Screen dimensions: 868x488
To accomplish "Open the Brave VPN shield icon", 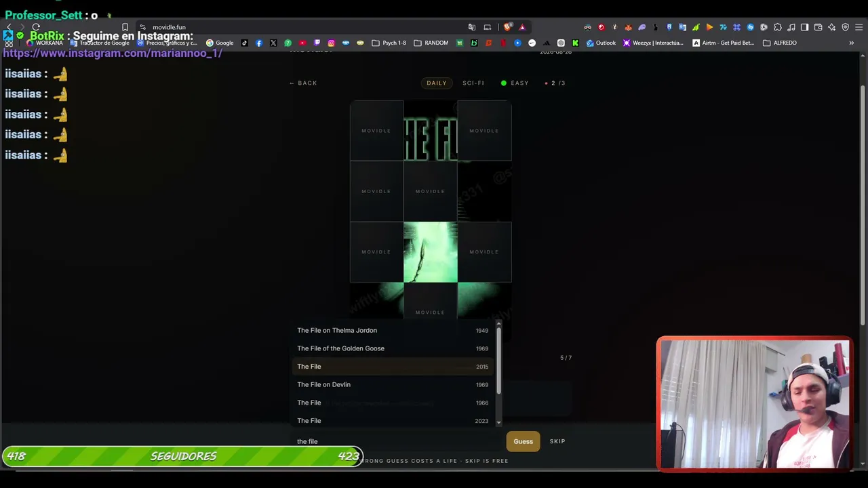I will pyautogui.click(x=846, y=27).
